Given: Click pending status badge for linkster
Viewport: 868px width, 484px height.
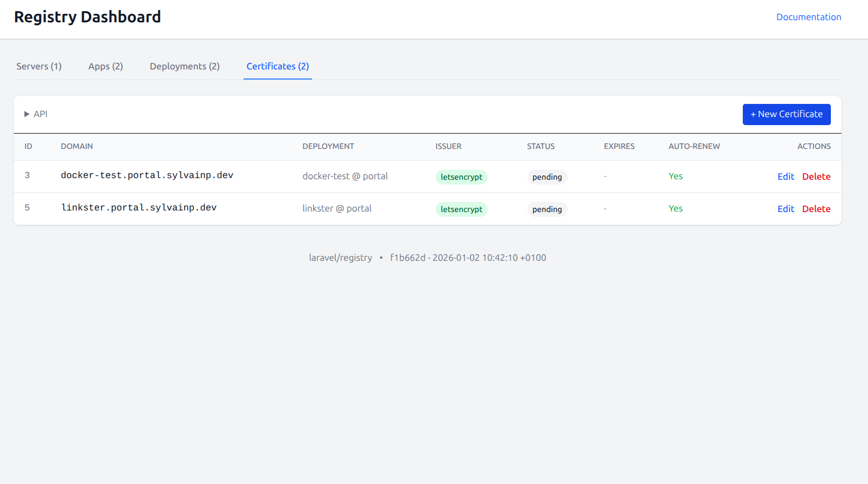Looking at the screenshot, I should [546, 209].
